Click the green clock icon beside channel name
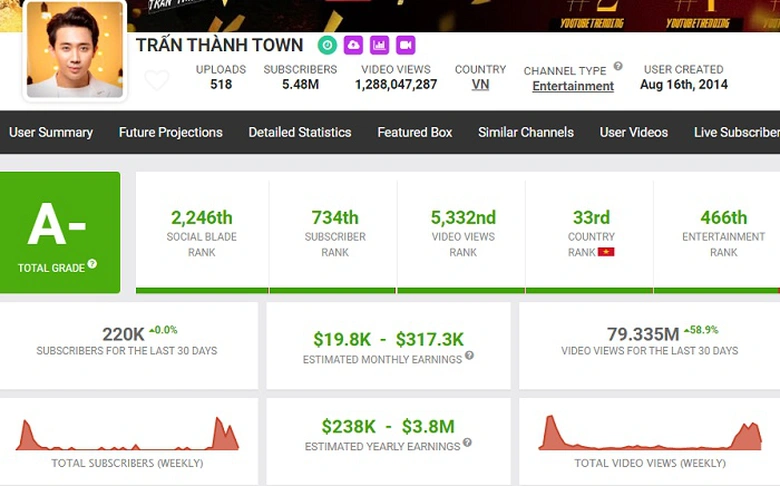 [327, 45]
